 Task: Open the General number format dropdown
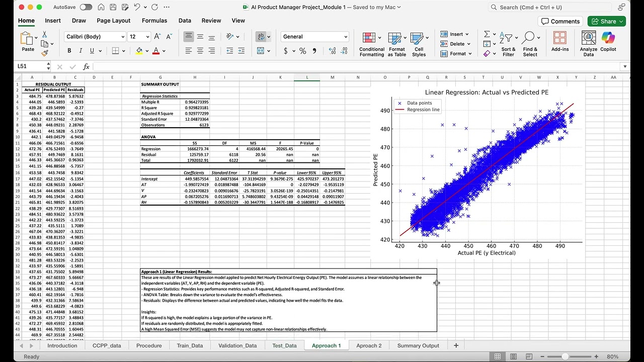tap(346, 37)
